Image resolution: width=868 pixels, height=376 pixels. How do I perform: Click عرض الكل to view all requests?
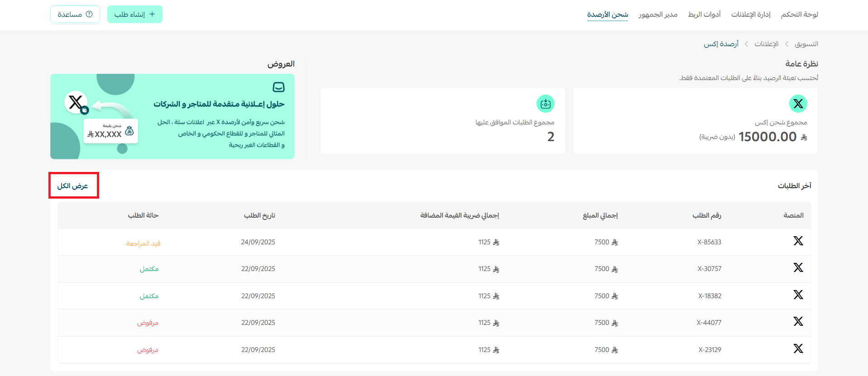(73, 186)
